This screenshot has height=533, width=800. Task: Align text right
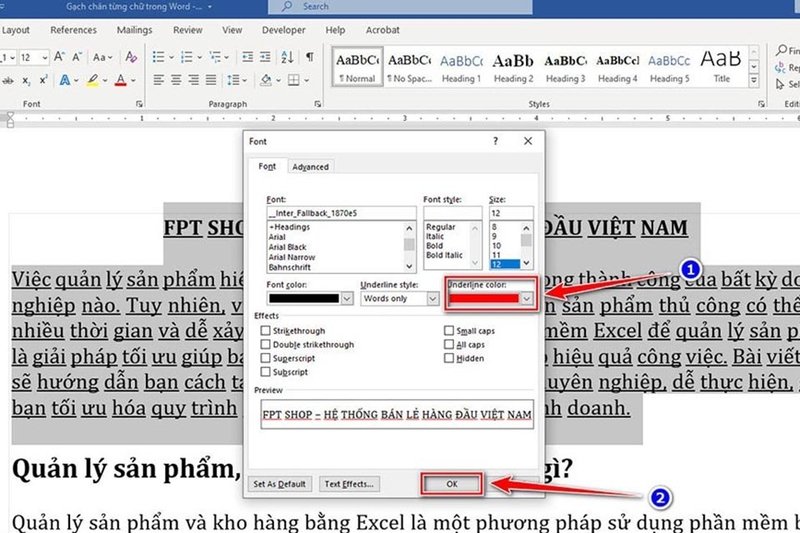pos(193,80)
